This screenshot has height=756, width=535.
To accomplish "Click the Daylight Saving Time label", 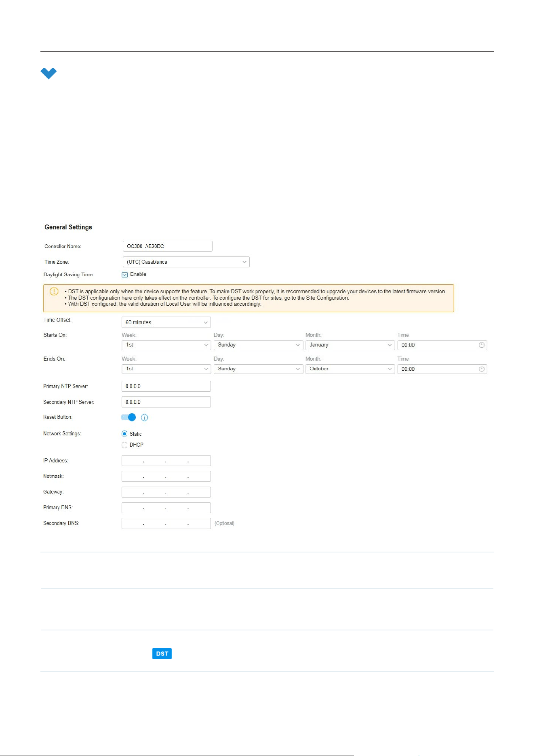I will pyautogui.click(x=68, y=275).
